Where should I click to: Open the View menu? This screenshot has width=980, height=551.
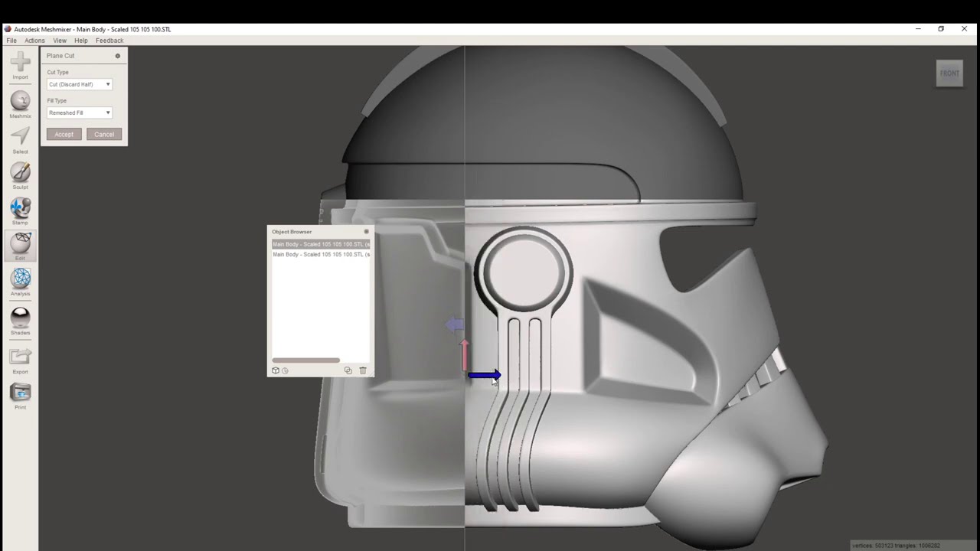pyautogui.click(x=60, y=41)
